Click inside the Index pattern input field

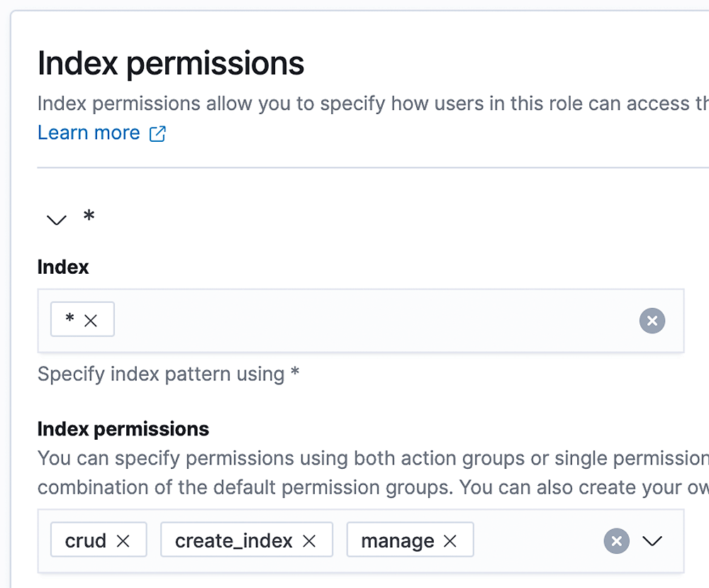[369, 321]
